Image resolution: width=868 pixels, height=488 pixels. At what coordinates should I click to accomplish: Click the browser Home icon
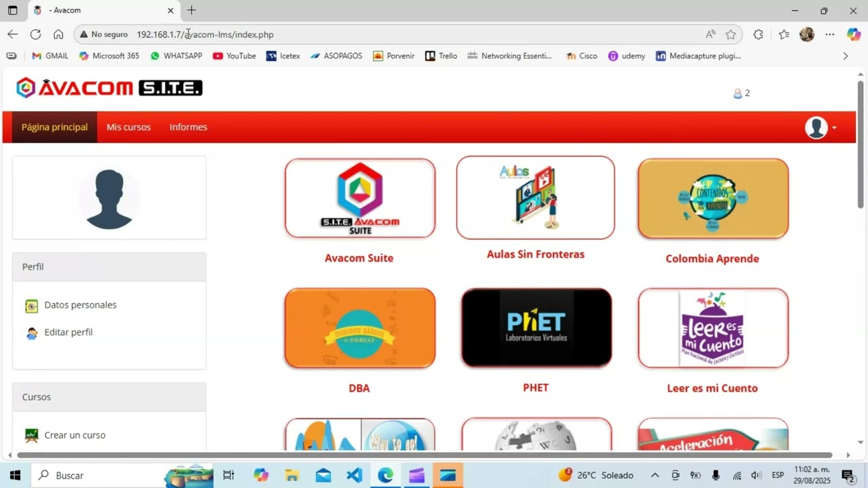tap(58, 34)
